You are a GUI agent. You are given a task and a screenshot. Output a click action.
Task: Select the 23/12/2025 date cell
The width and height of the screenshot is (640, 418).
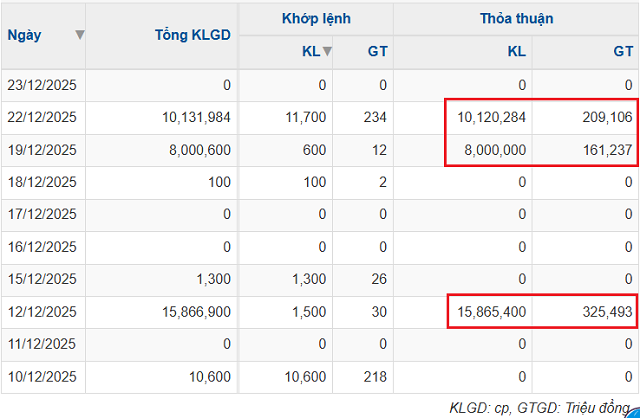[42, 85]
